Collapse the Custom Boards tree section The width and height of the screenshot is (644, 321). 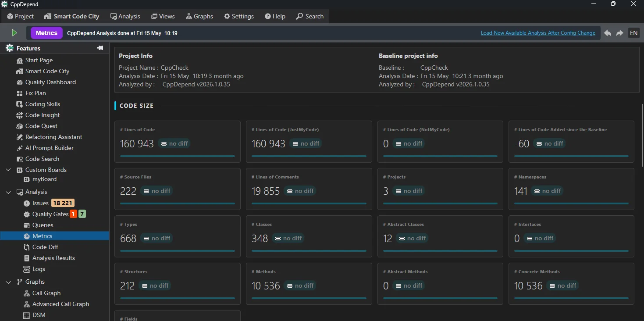pyautogui.click(x=8, y=170)
